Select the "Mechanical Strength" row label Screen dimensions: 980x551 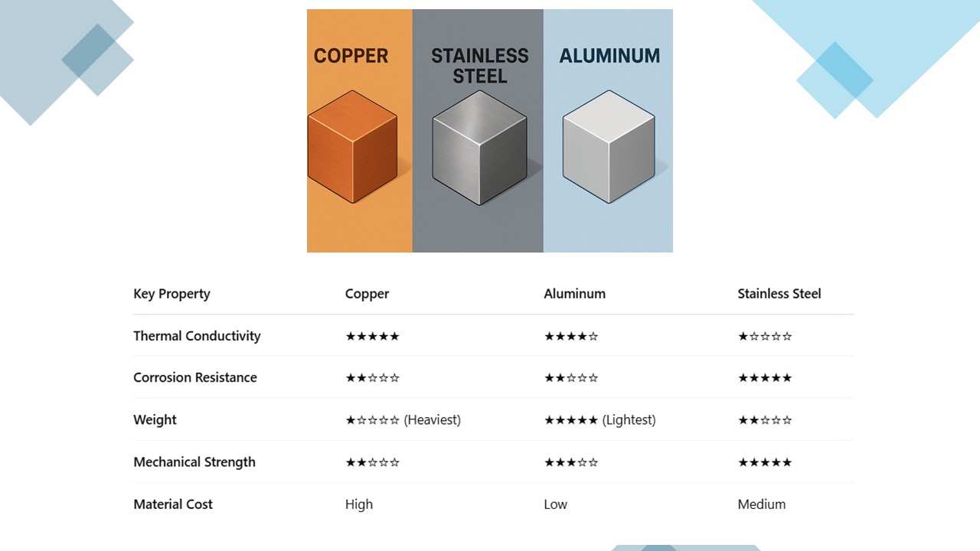(194, 462)
